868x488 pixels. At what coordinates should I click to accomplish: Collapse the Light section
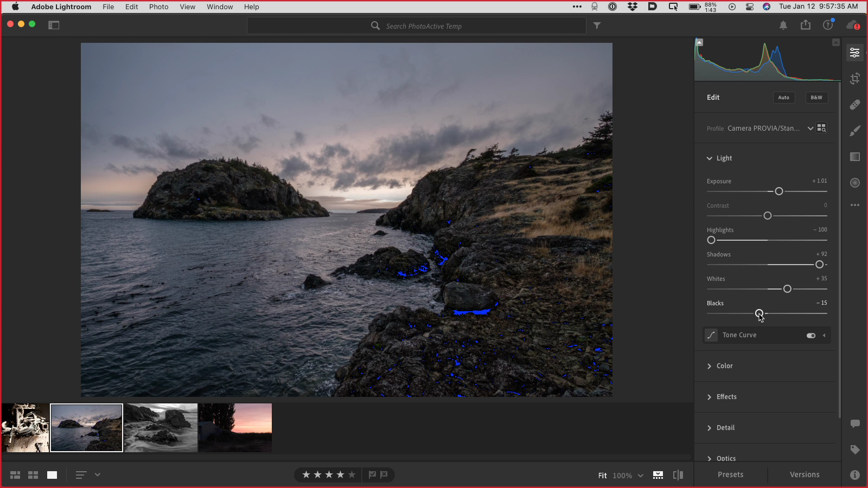709,158
